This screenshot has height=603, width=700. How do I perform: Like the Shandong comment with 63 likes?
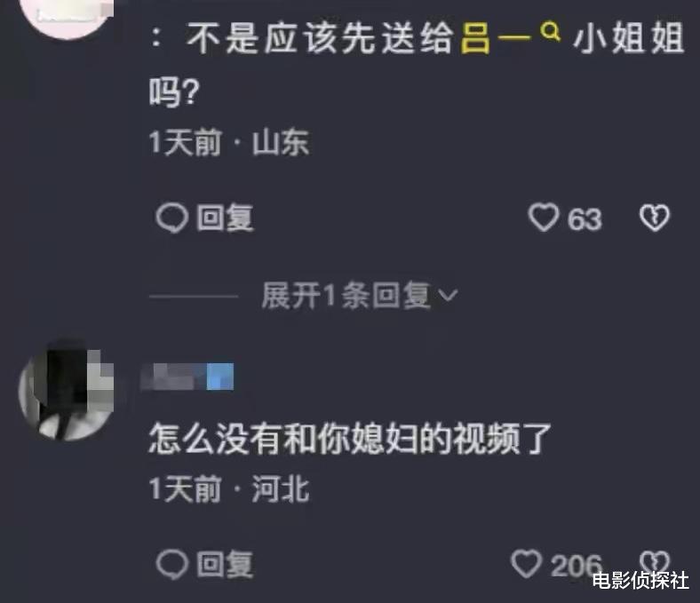pyautogui.click(x=544, y=218)
